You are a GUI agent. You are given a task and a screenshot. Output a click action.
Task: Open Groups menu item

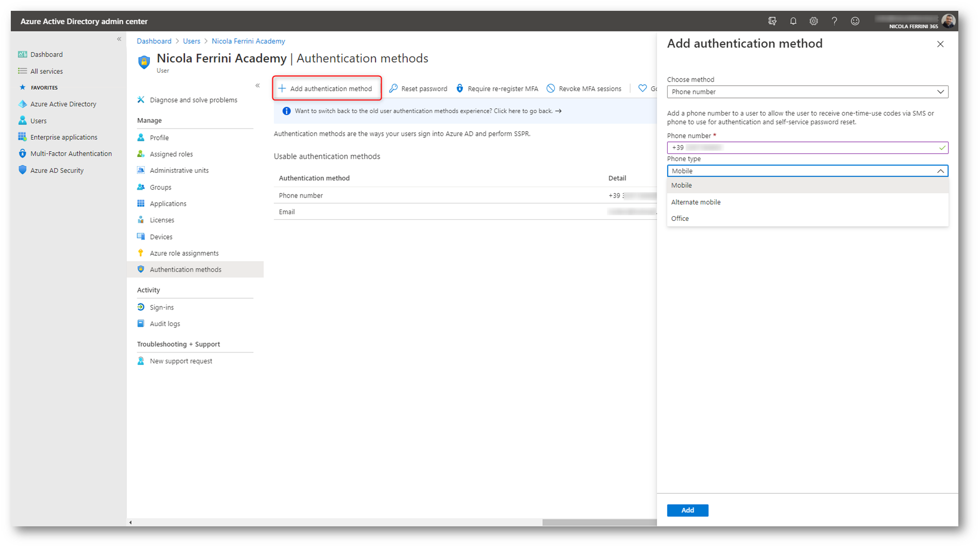(x=160, y=187)
